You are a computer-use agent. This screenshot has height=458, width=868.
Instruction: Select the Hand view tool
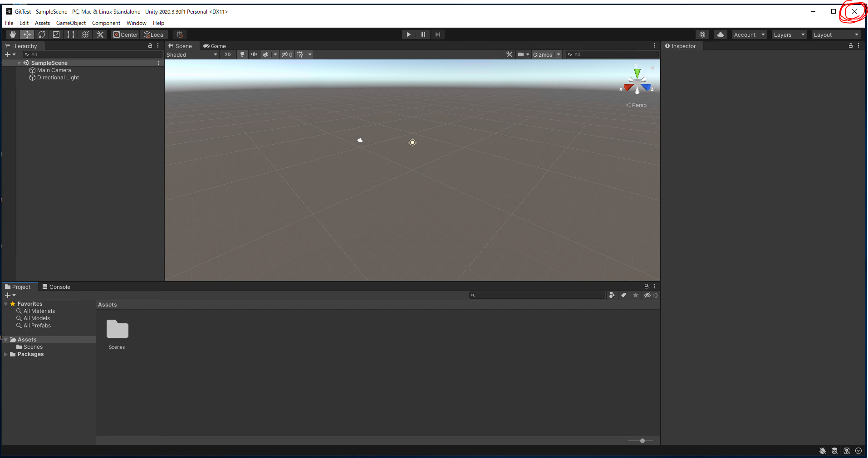12,34
